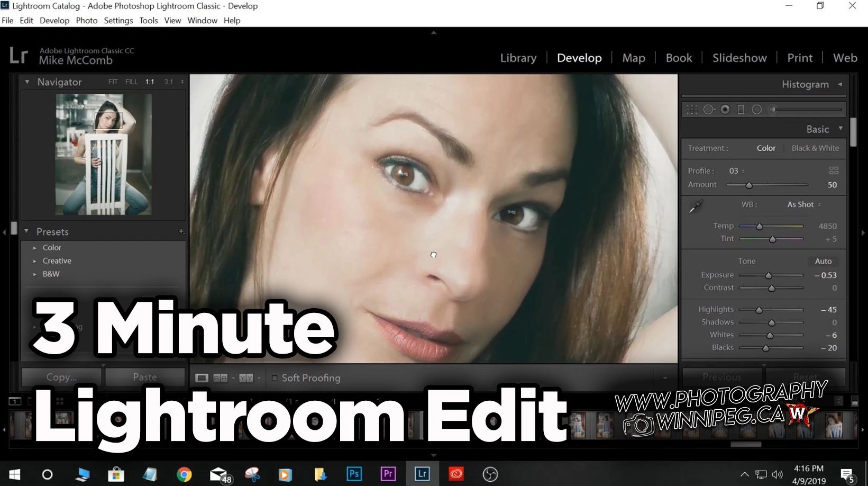Select the Crop Overlay tool
This screenshot has width=868, height=486.
pyautogui.click(x=691, y=110)
